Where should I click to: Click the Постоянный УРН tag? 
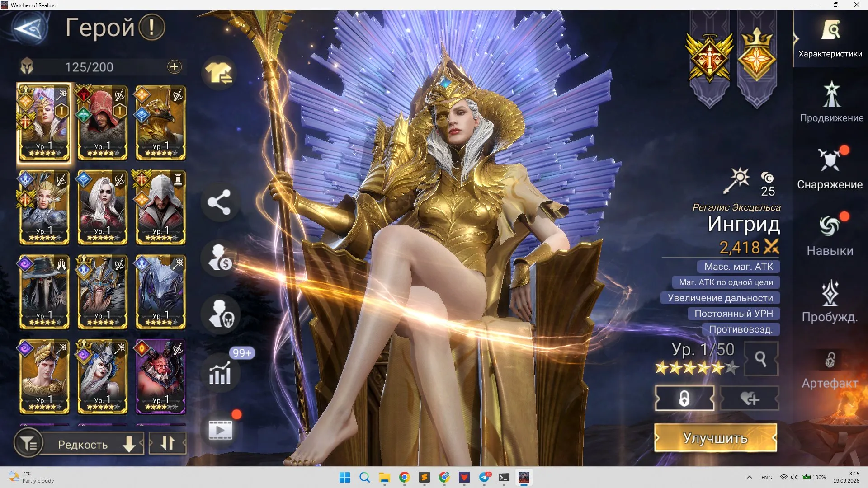pyautogui.click(x=734, y=314)
